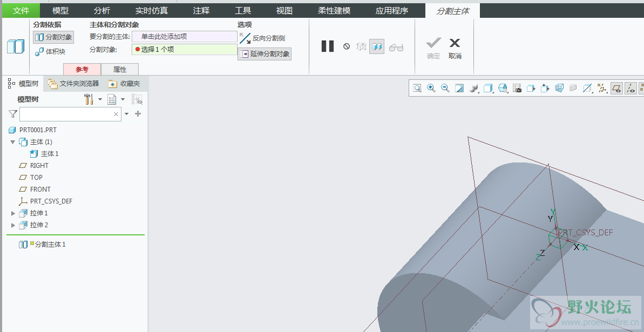Screen dimensions: 644x332
Task: Click the 要分割的主体 collector field
Action: pos(185,37)
